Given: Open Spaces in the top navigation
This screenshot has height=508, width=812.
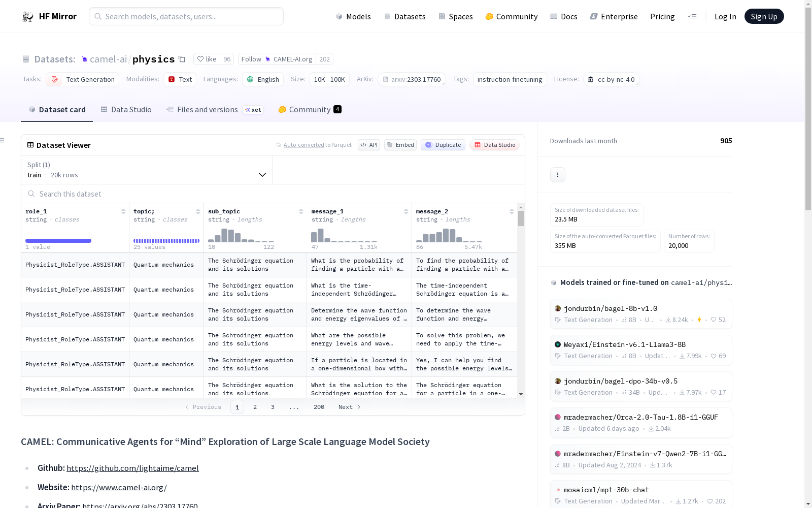Looking at the screenshot, I should pyautogui.click(x=456, y=17).
